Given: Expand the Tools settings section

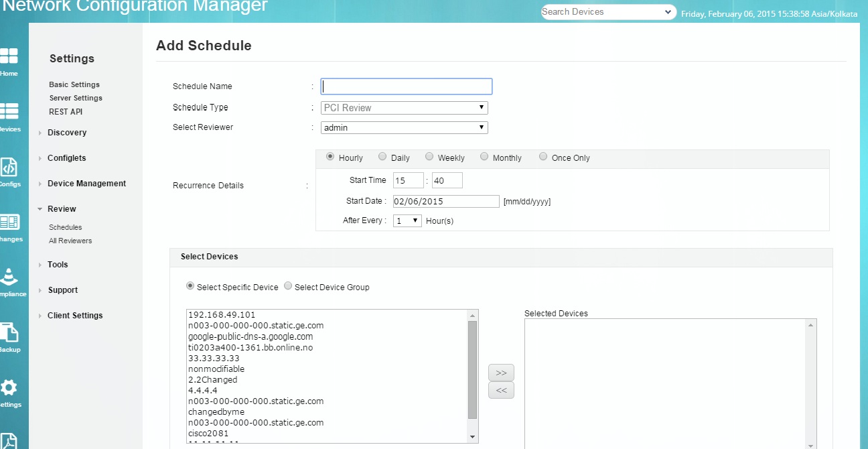Looking at the screenshot, I should tap(58, 265).
